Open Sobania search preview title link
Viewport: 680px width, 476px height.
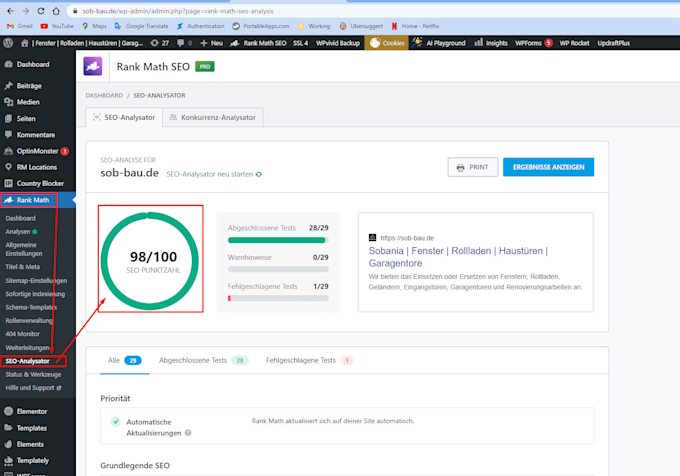pyautogui.click(x=458, y=257)
